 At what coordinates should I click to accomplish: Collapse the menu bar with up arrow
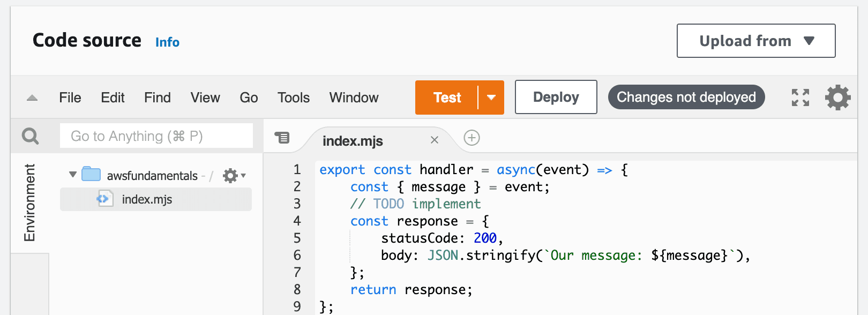coord(32,98)
